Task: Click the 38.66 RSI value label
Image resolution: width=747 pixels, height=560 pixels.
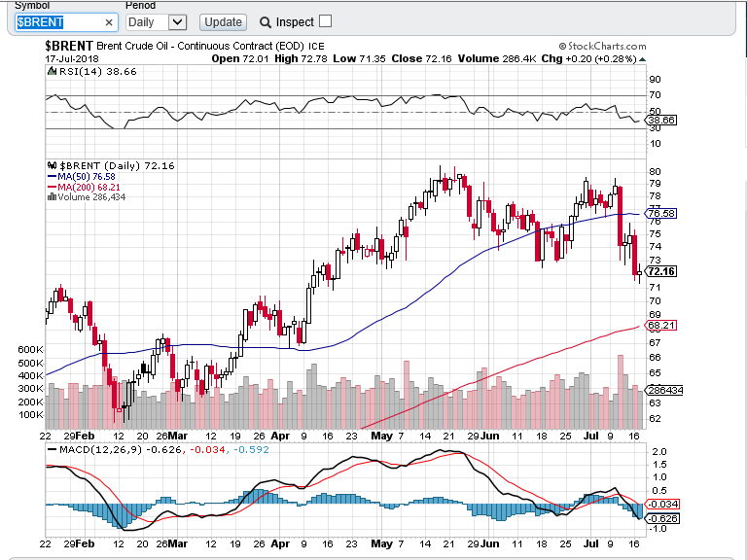Action: pyautogui.click(x=661, y=120)
